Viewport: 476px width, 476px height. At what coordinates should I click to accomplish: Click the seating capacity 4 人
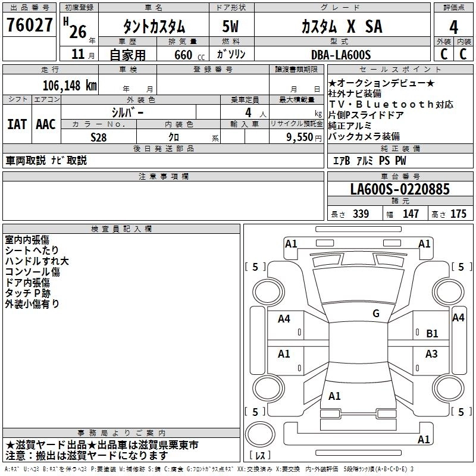256,113
